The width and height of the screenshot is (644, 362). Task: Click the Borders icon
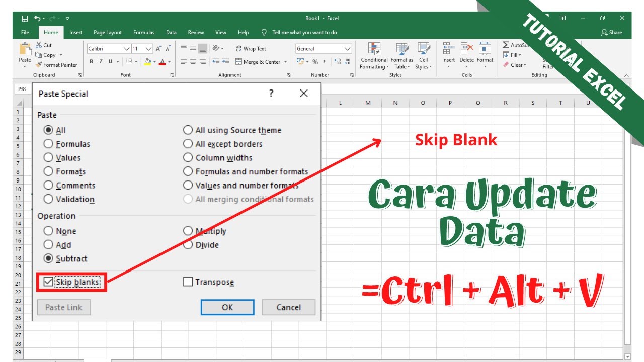[x=129, y=62]
